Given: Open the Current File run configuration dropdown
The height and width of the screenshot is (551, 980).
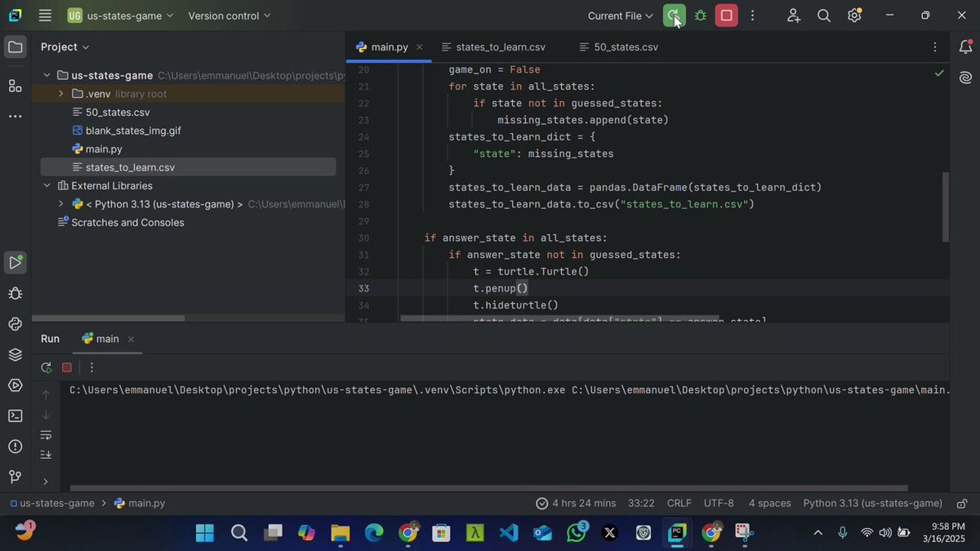Looking at the screenshot, I should (620, 16).
